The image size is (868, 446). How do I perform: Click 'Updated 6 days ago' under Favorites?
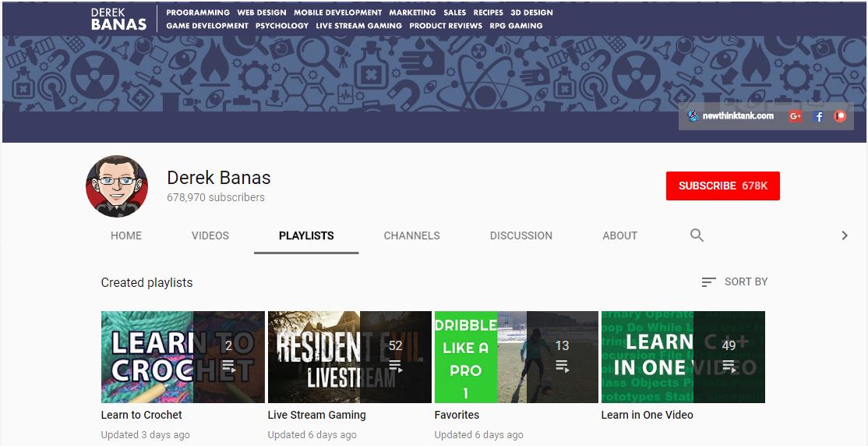pyautogui.click(x=479, y=435)
